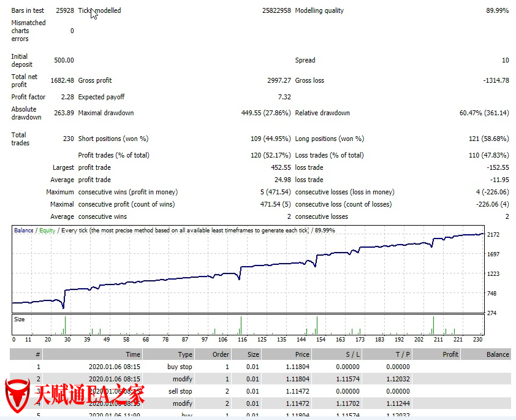Click the Size panel label under chart
The image size is (516, 420).
click(x=20, y=319)
